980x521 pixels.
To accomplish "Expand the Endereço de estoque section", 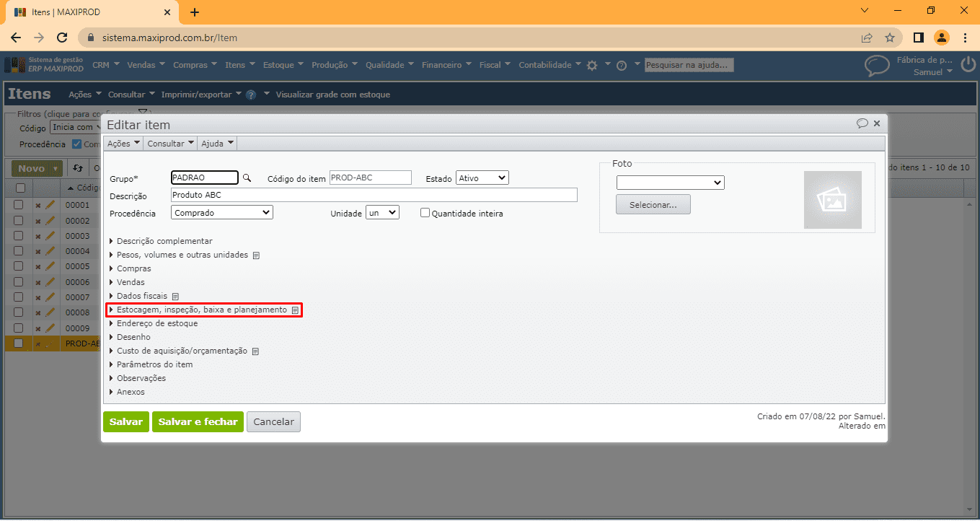I will [153, 323].
